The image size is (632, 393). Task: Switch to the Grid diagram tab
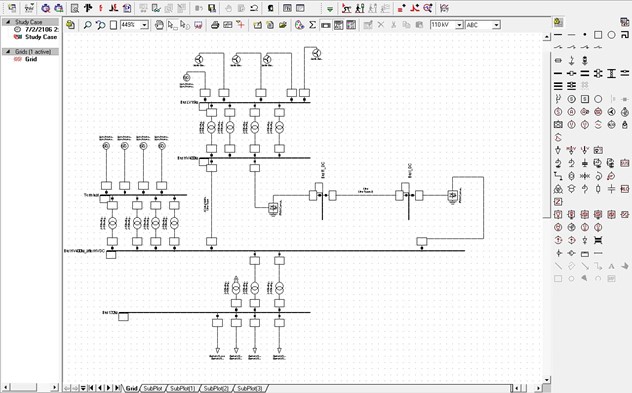click(132, 388)
